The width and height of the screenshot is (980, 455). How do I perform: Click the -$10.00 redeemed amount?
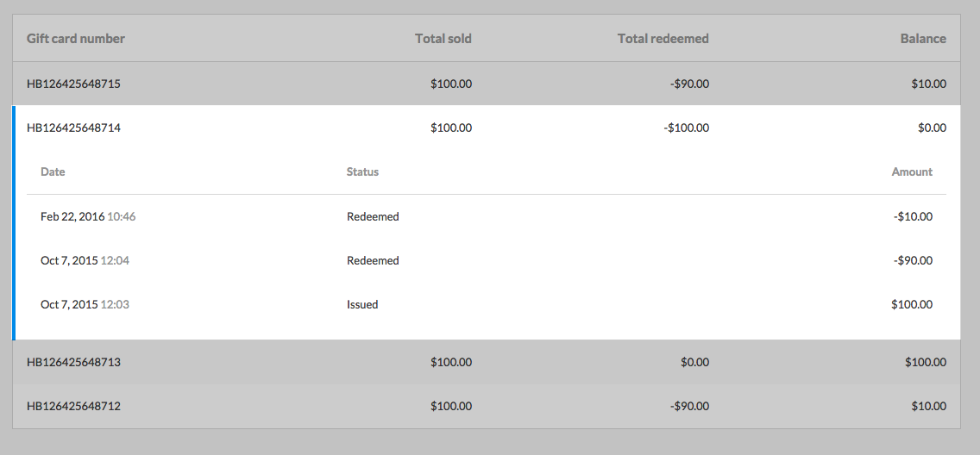point(913,216)
